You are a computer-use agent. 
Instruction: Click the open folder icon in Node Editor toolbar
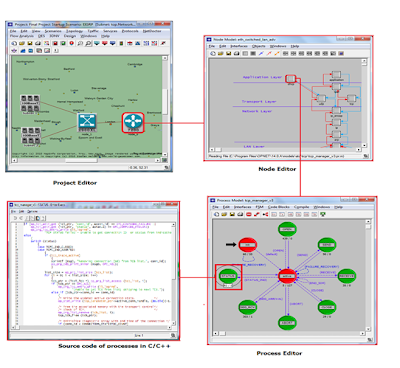pos(221,53)
